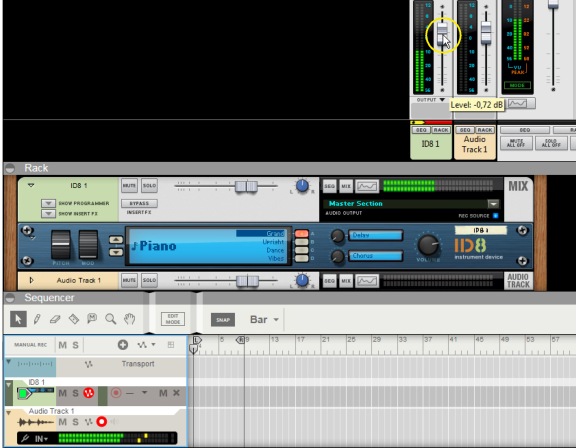This screenshot has height=448, width=576.
Task: Select the Mute tool
Action: click(x=92, y=318)
